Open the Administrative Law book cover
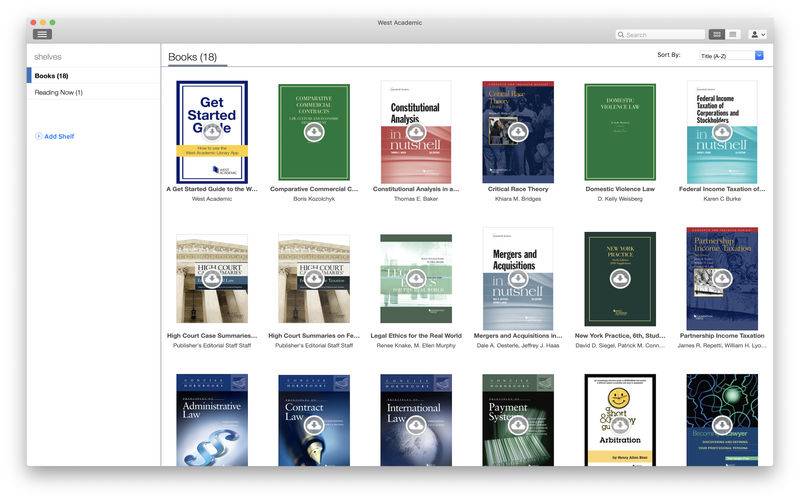Screen dimensions: 800x500 pyautogui.click(x=212, y=420)
